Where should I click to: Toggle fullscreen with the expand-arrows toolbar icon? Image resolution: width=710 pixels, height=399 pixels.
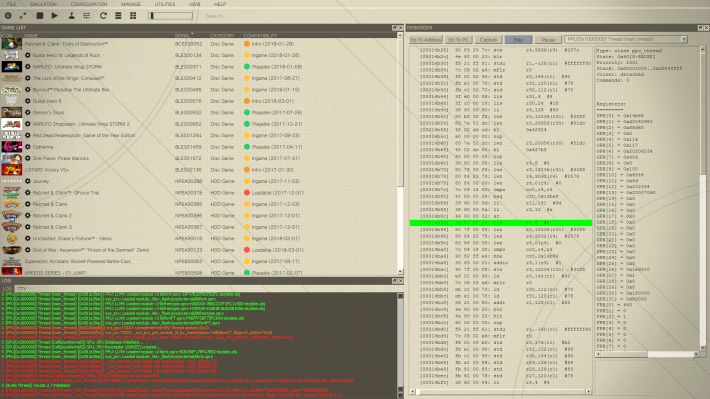pyautogui.click(x=23, y=15)
